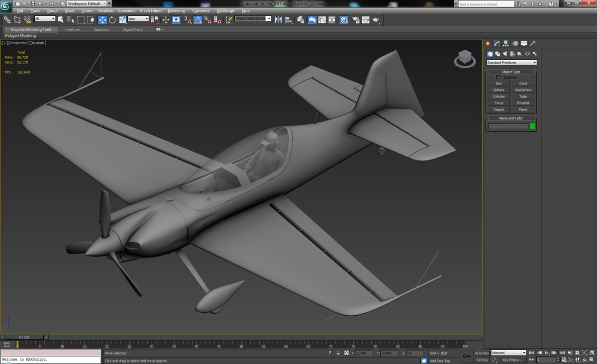This screenshot has height=364, width=597.
Task: Open the Standard Primitives dropdown
Action: coord(511,63)
